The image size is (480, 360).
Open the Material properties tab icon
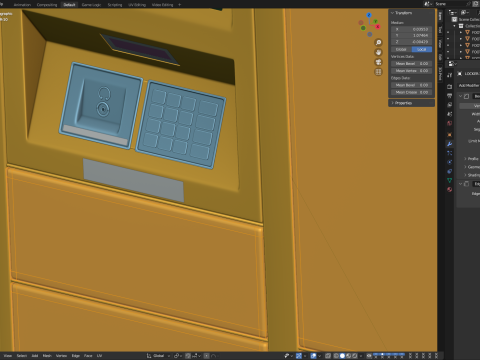(449, 190)
